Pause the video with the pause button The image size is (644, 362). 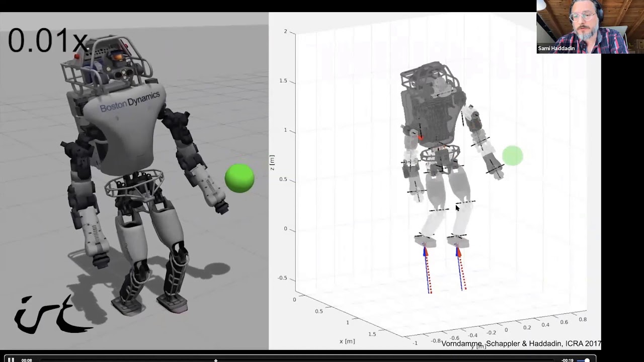coord(11,359)
